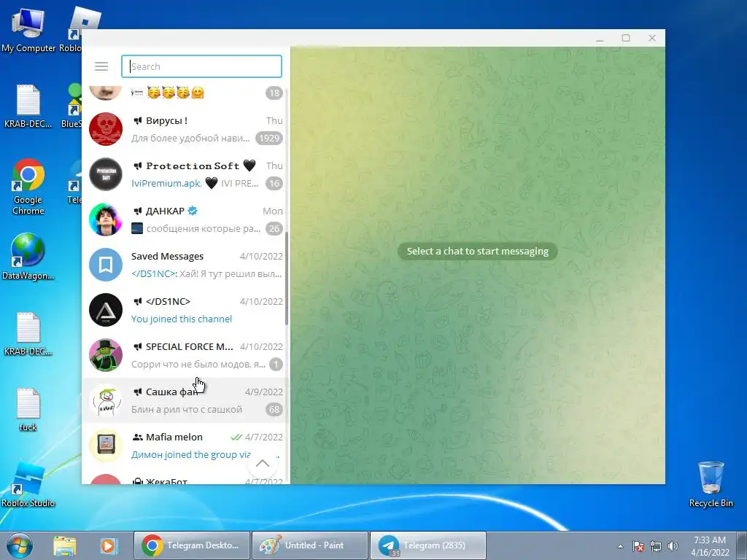
Task: Switch to Chrome Telegram Desktop taskbar window
Action: pyautogui.click(x=192, y=545)
